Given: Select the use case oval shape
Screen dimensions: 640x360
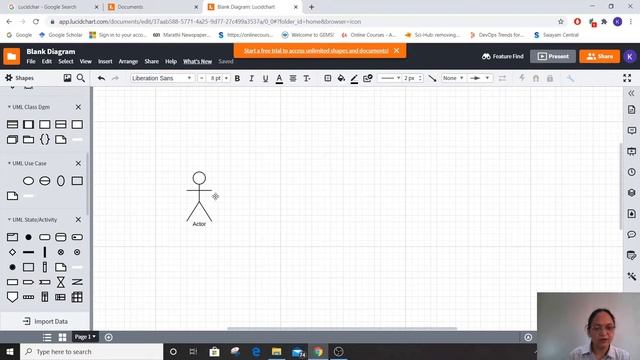Looking at the screenshot, I should 28,181.
